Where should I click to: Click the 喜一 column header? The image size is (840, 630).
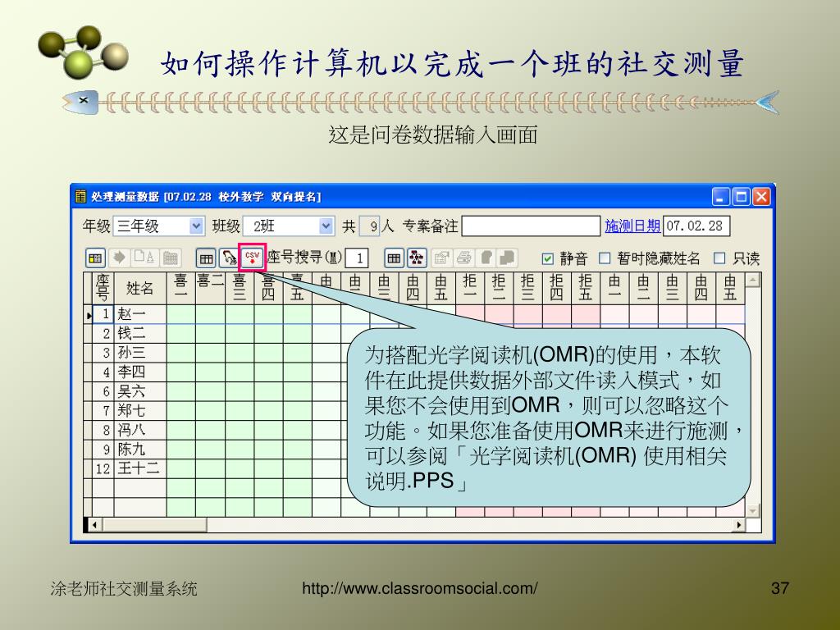click(x=181, y=288)
